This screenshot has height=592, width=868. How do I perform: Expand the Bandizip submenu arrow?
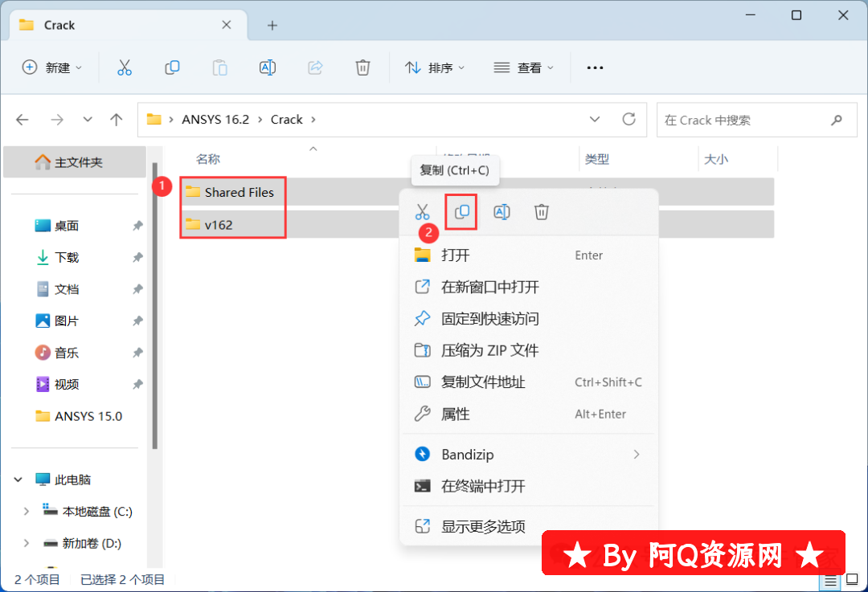(637, 454)
